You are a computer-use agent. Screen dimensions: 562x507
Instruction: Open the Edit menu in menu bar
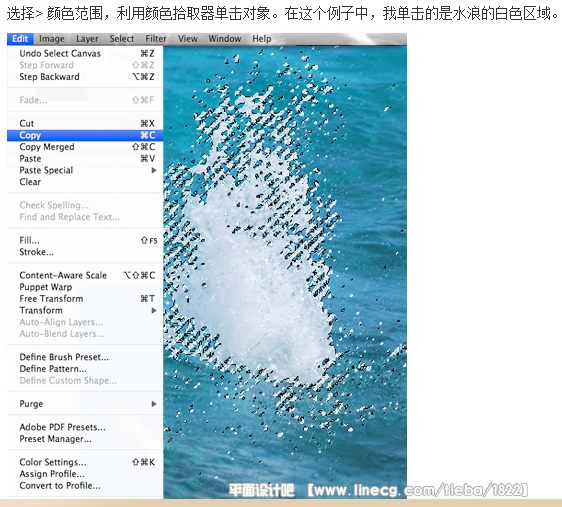(x=20, y=39)
